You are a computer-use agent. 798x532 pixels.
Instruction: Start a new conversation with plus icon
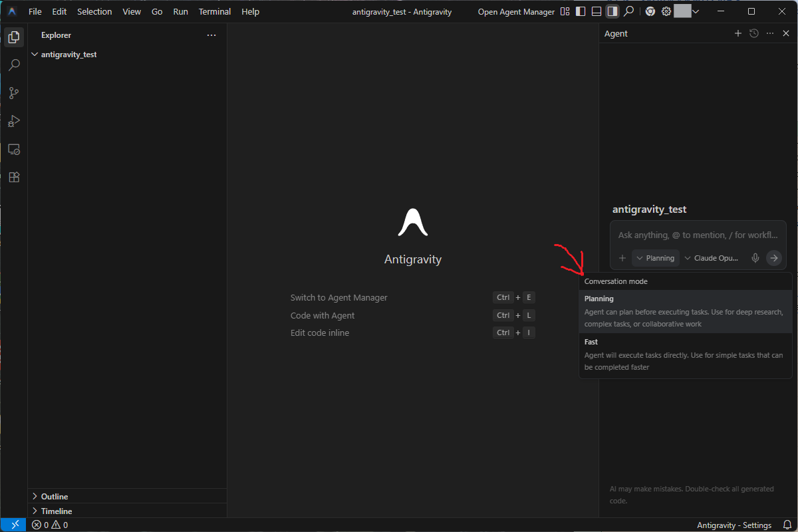click(x=737, y=33)
